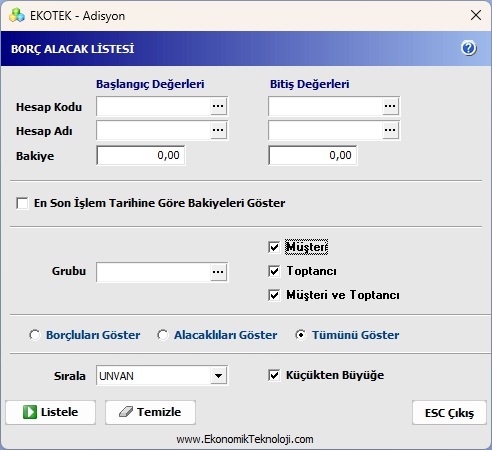Focus the starting Hesap Adı field

point(154,130)
